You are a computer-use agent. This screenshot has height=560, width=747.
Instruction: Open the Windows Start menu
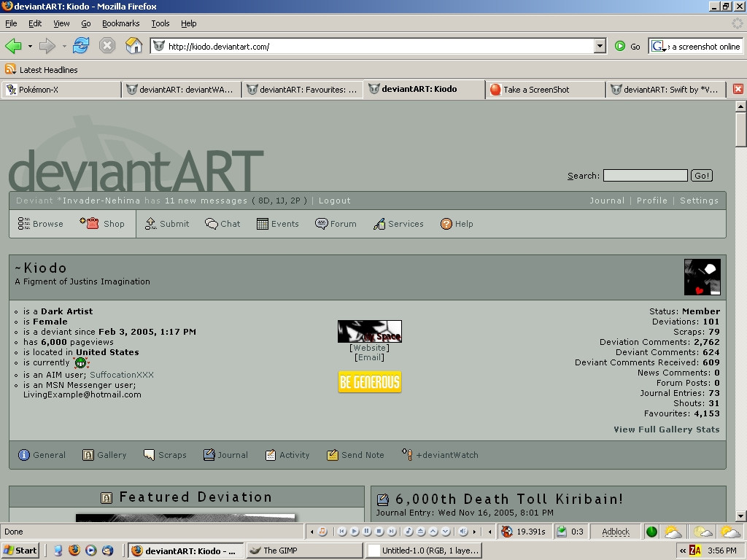pyautogui.click(x=20, y=551)
